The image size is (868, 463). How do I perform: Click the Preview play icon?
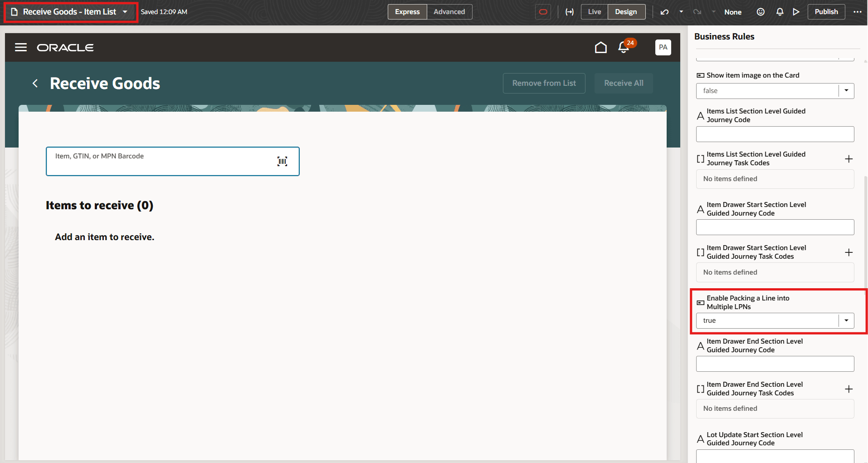tap(796, 12)
